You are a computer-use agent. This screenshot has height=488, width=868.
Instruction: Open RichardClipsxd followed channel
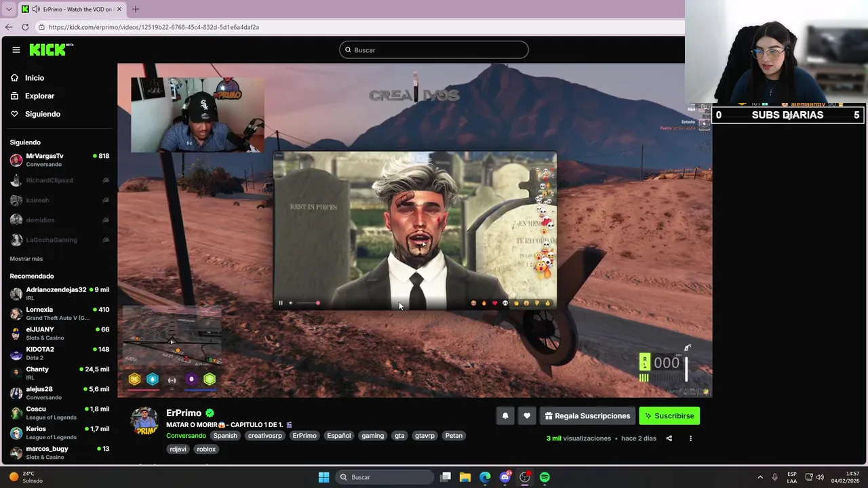59,180
